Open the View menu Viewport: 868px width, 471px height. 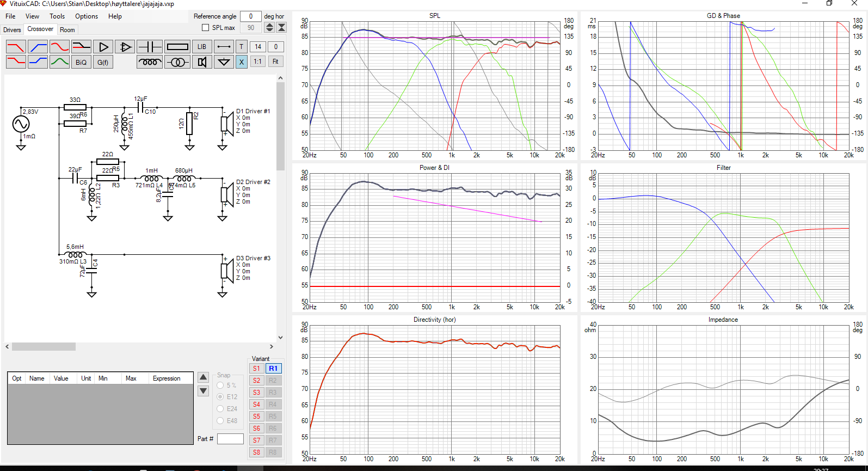32,16
